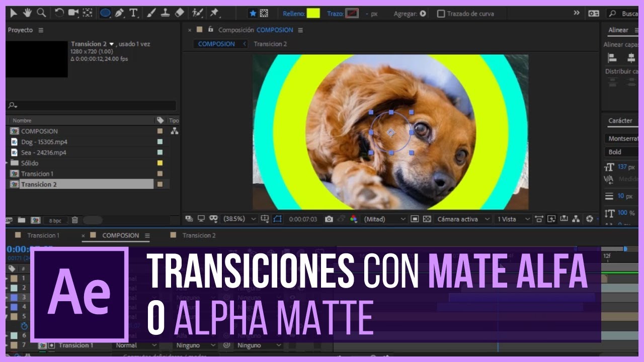Select the Rotation tool
This screenshot has height=362, width=644.
pos(59,13)
